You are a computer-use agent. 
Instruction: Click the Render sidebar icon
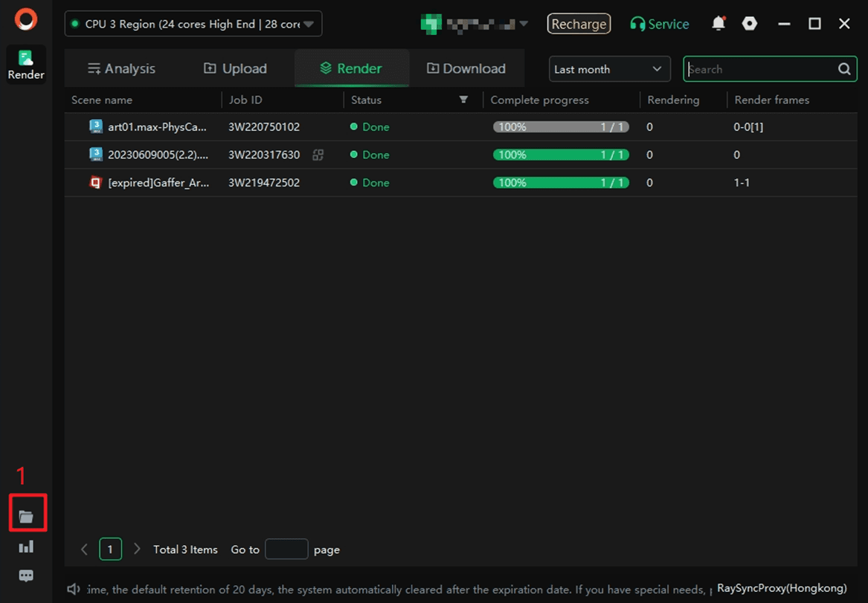click(x=26, y=65)
